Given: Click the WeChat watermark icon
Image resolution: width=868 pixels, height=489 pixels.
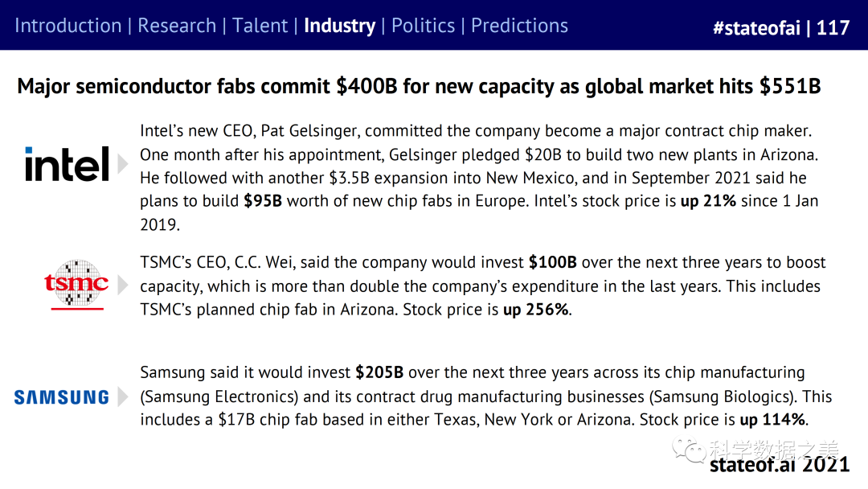Looking at the screenshot, I should pos(689,449).
